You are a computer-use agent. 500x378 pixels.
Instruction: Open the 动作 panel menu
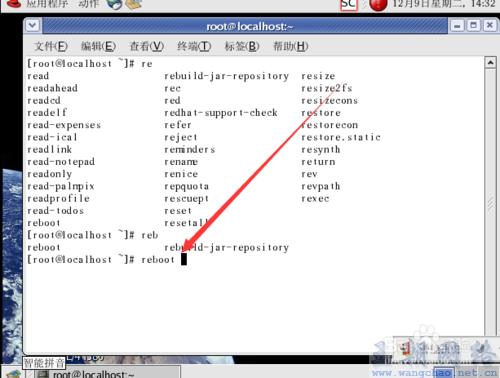point(88,4)
